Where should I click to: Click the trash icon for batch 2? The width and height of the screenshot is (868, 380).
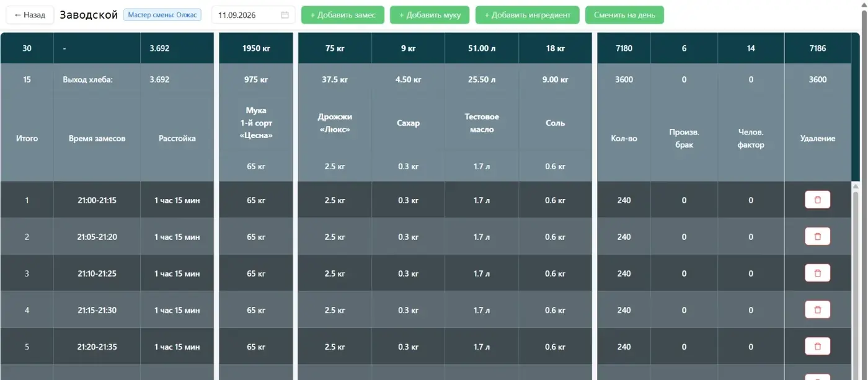[x=817, y=236]
